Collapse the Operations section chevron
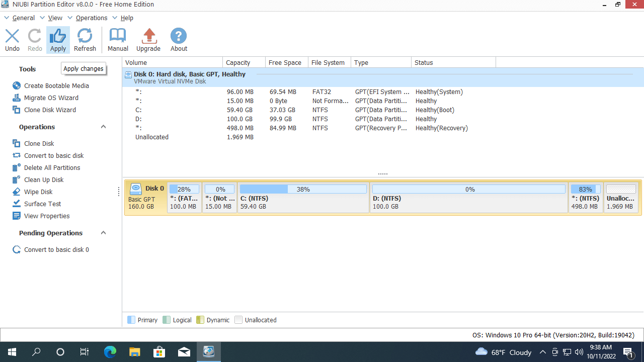The width and height of the screenshot is (644, 362). [x=103, y=127]
